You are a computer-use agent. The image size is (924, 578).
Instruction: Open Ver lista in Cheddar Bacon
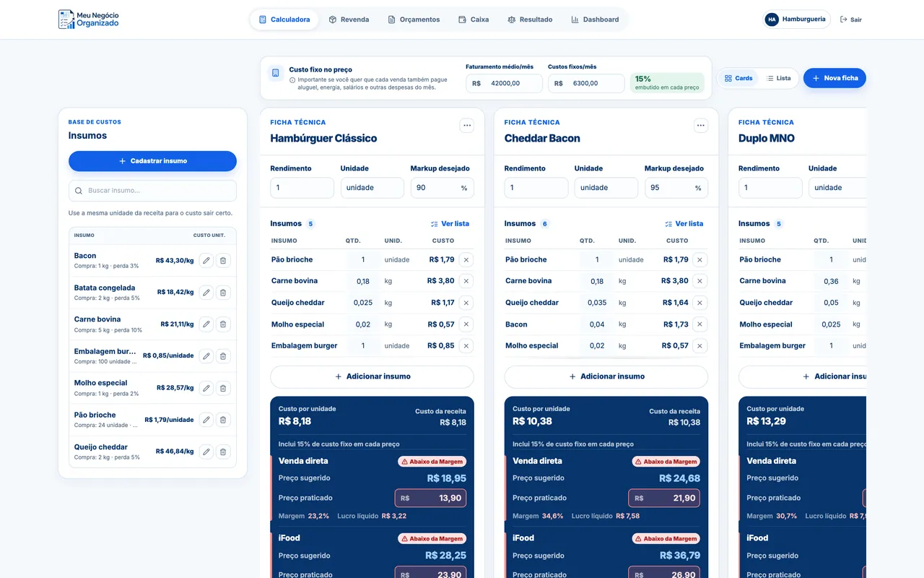pyautogui.click(x=684, y=224)
